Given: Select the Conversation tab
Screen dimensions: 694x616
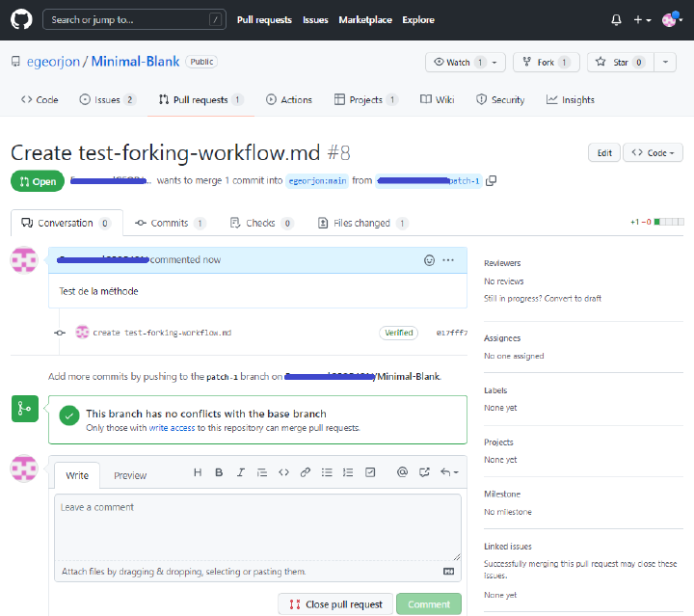Looking at the screenshot, I should [x=67, y=223].
